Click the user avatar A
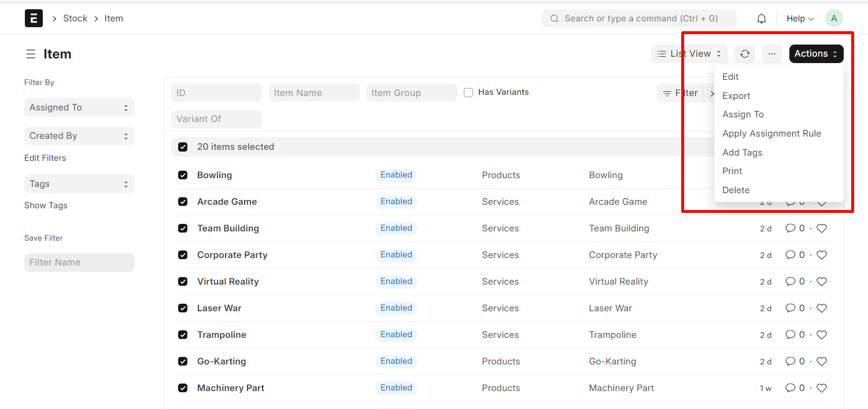 [833, 19]
